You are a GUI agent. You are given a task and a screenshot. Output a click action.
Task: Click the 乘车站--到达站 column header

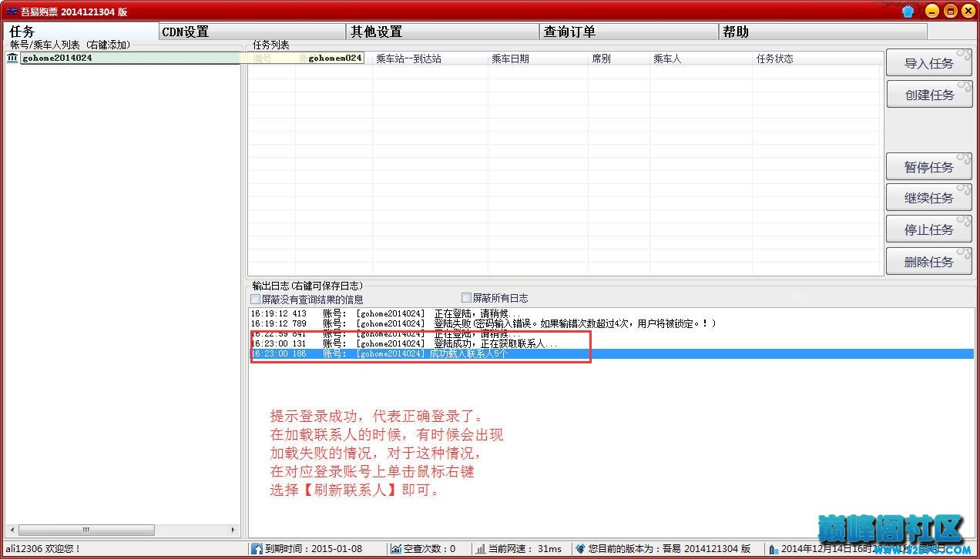point(430,59)
